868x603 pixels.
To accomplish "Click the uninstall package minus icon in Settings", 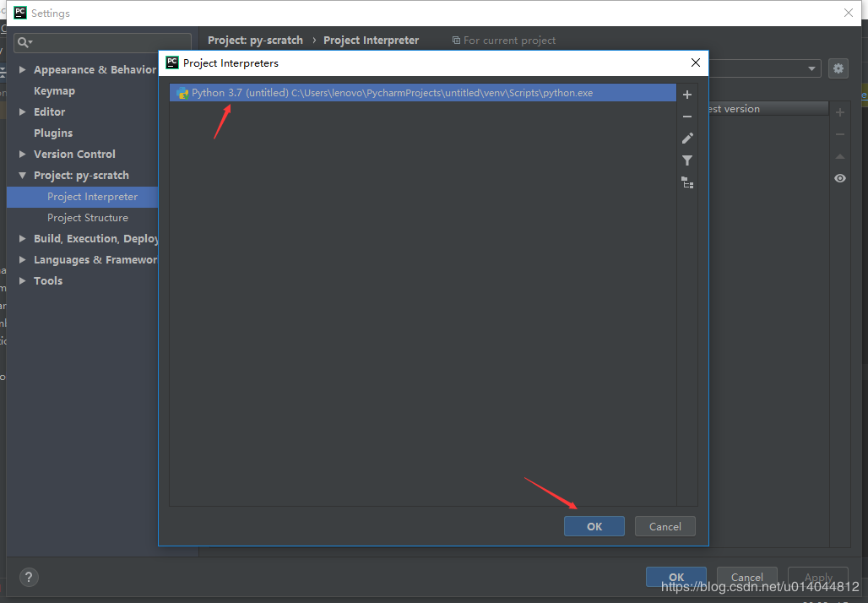I will pyautogui.click(x=840, y=134).
